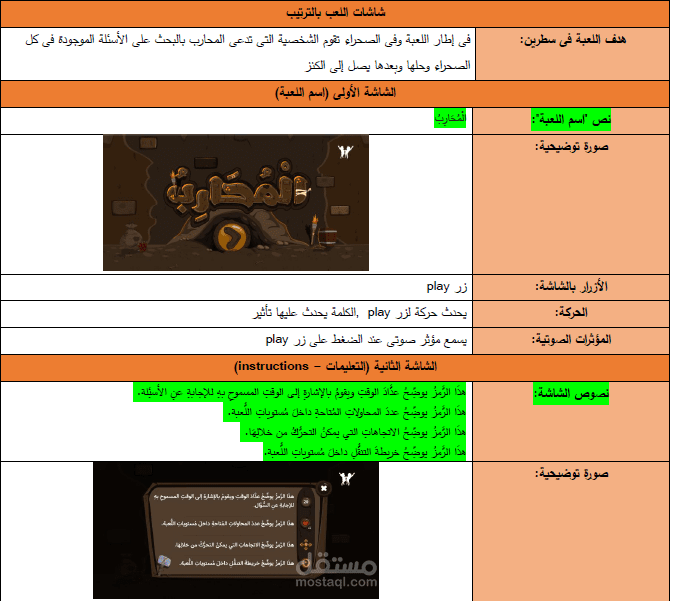Image resolution: width=673 pixels, height=601 pixels.
Task: Click the highlighted line about 'عددَ المحاولاتِ المُتاحةِ'
Action: point(345,412)
